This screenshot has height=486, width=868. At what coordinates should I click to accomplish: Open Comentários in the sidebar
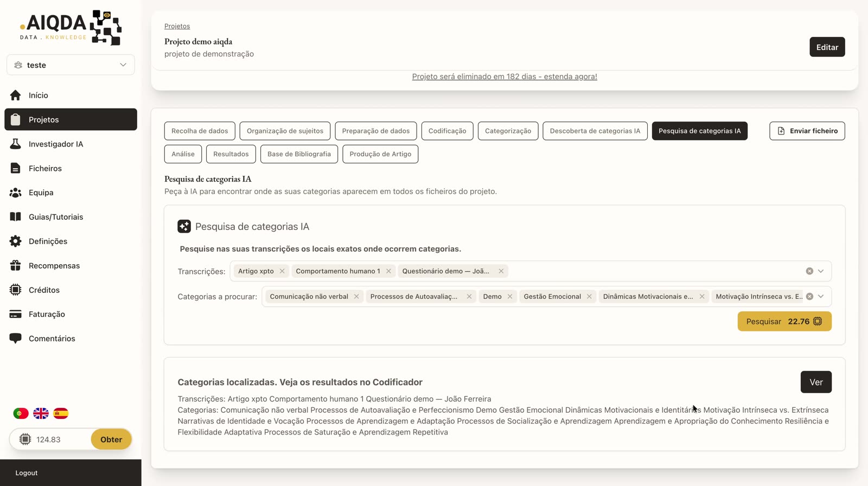point(71,338)
